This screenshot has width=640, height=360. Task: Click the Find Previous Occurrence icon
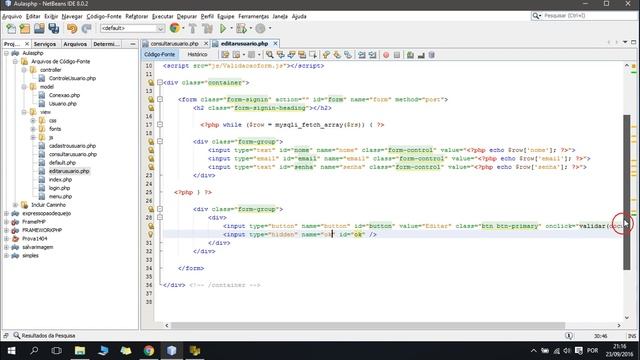[x=280, y=55]
